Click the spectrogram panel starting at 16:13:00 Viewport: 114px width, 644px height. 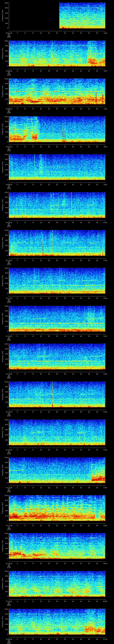point(57,357)
